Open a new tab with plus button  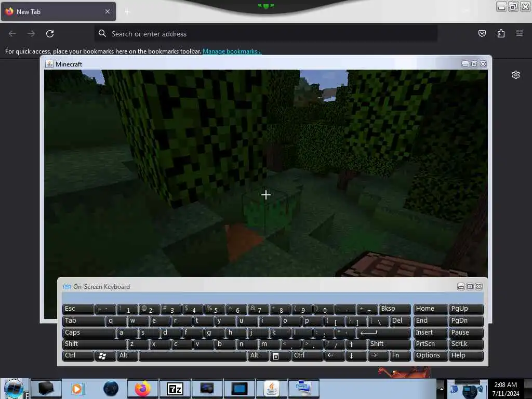coord(127,12)
